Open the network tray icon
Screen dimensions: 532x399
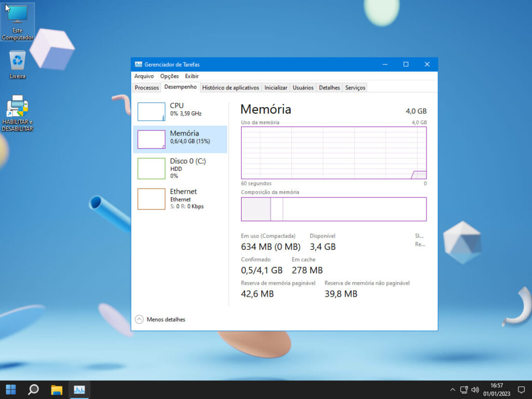point(464,390)
